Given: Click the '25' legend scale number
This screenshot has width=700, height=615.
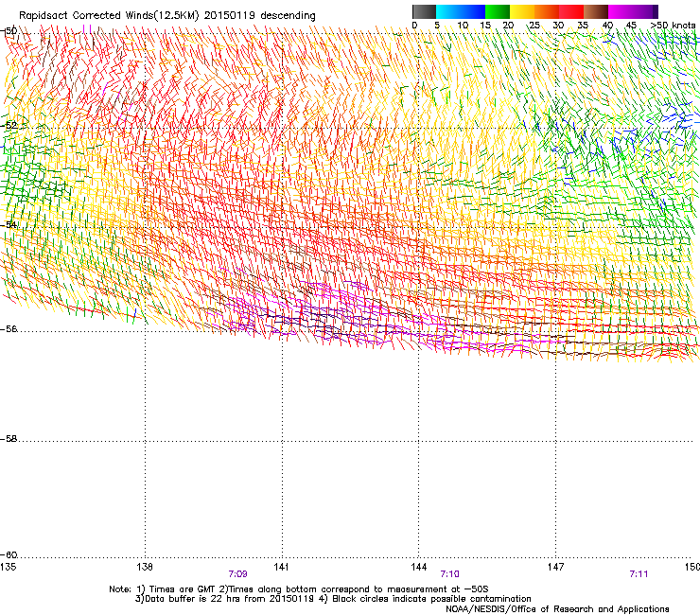Looking at the screenshot, I should pyautogui.click(x=534, y=26).
